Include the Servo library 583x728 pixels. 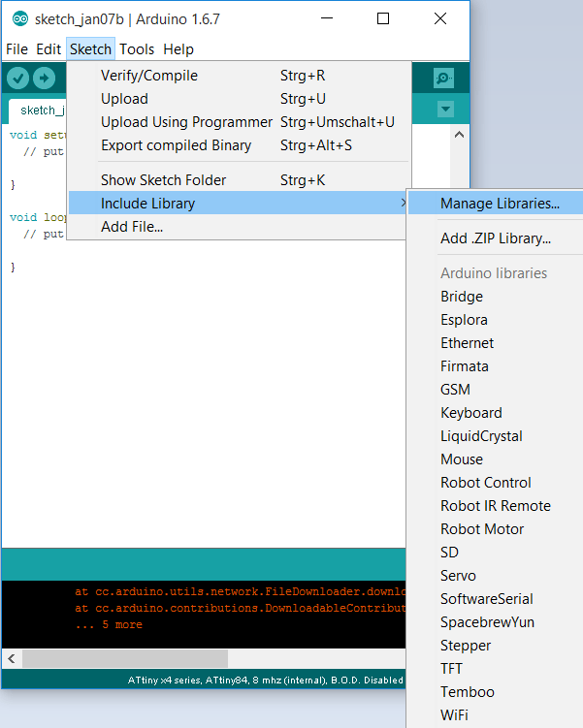coord(458,576)
